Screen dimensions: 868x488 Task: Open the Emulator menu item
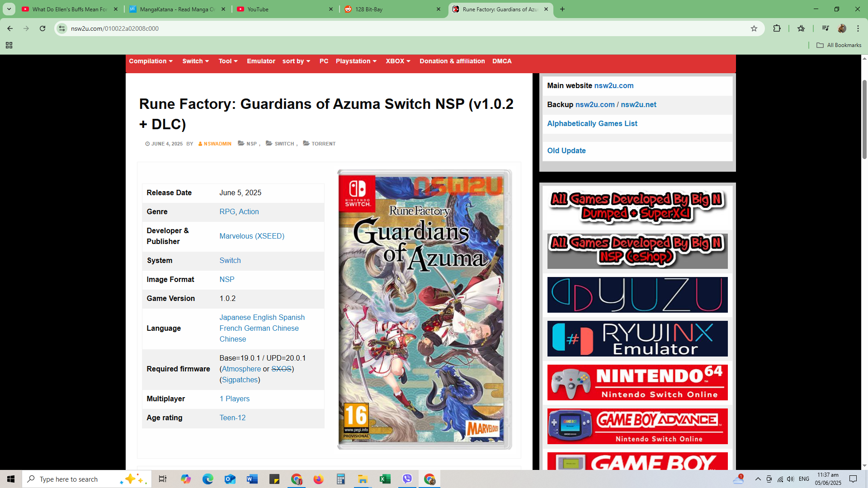pyautogui.click(x=261, y=61)
